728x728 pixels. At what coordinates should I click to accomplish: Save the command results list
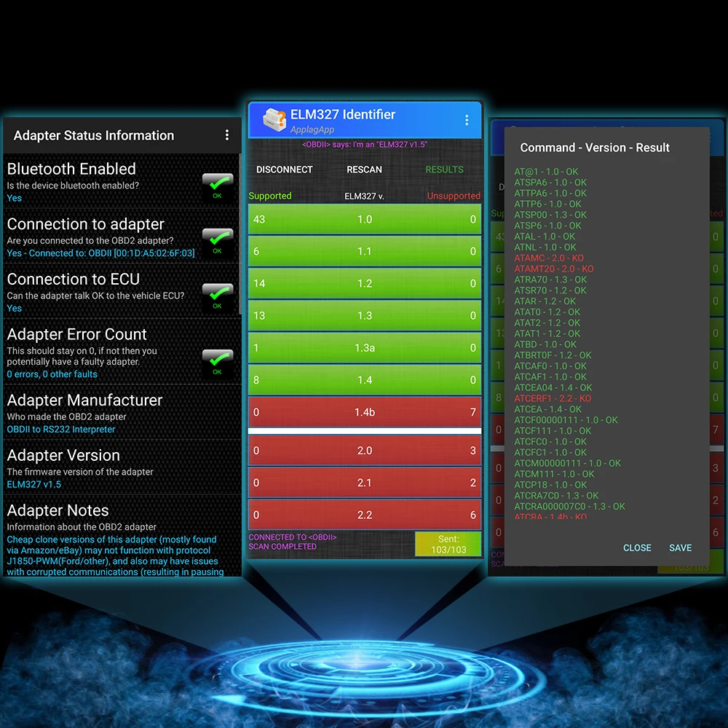680,548
